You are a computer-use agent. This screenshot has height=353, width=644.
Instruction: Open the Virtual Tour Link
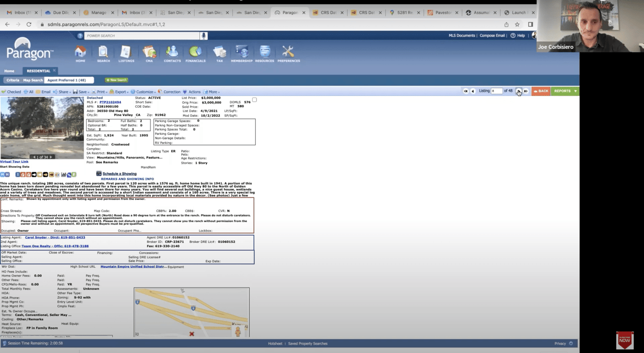point(14,162)
